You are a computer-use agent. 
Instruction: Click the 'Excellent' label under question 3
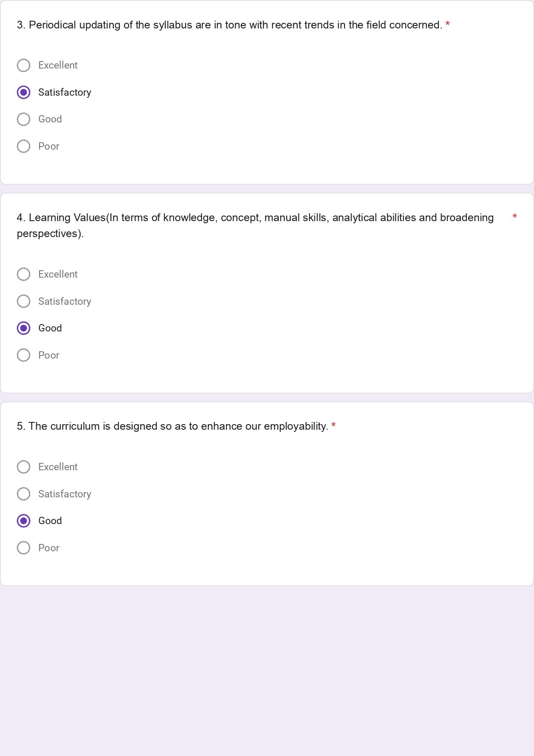click(58, 66)
